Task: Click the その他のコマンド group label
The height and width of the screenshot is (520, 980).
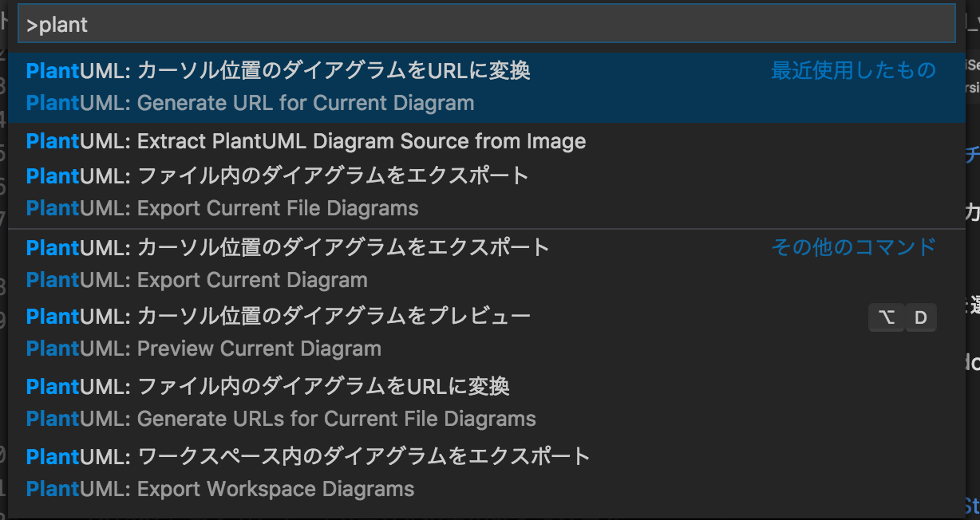Action: coord(853,247)
